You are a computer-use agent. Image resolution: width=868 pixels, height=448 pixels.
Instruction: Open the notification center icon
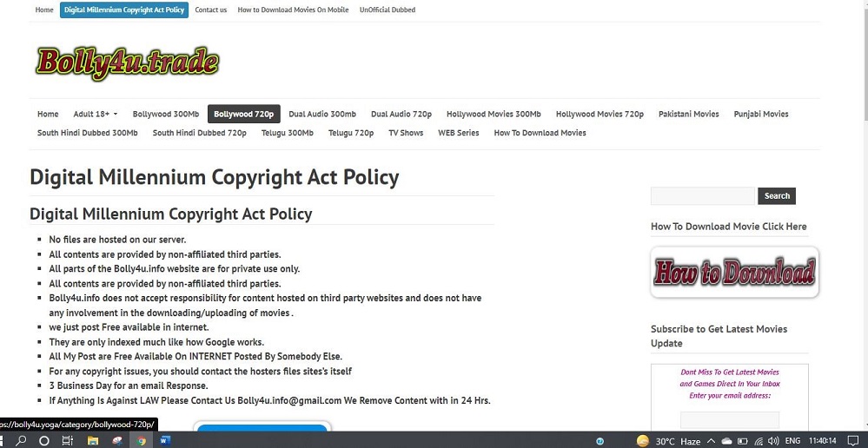point(853,441)
